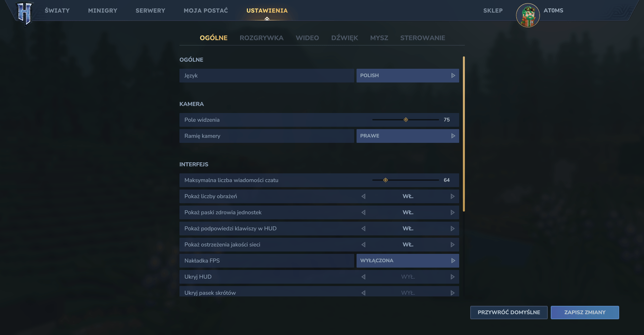Click right arrow for Pokaż podpowiedzi klawiszy w HUD
The image size is (644, 335).
click(x=452, y=229)
